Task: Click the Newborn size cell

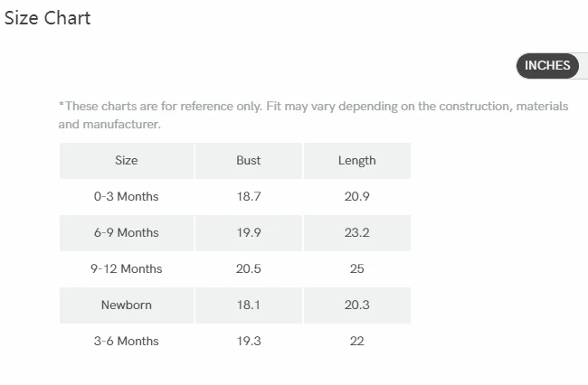Action: pyautogui.click(x=127, y=305)
